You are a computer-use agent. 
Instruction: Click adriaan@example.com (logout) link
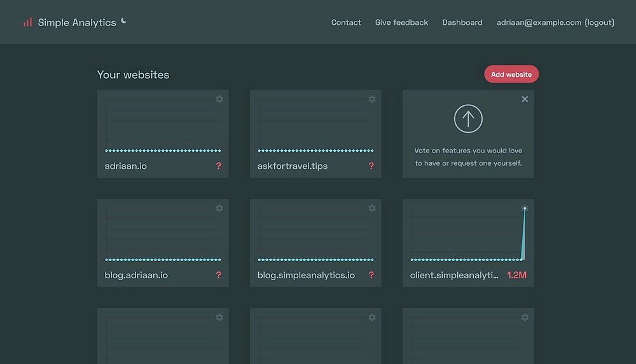click(x=555, y=23)
